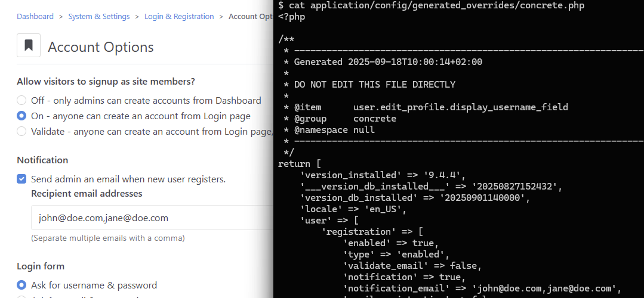Click the 'notification_email' line in terminal

tap(482, 288)
